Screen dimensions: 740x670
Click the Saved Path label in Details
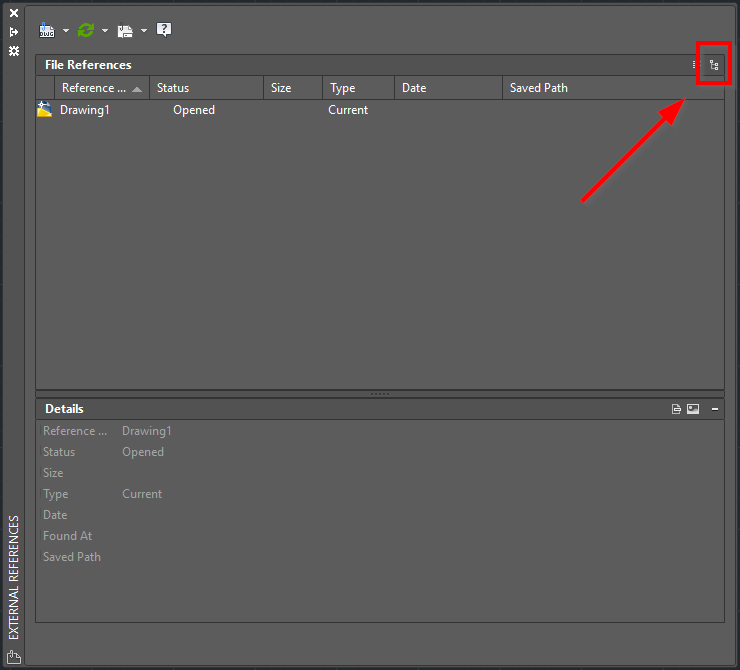72,557
